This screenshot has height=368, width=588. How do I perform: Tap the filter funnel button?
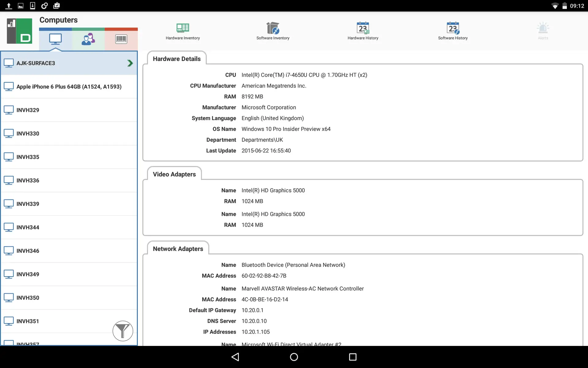point(123,331)
